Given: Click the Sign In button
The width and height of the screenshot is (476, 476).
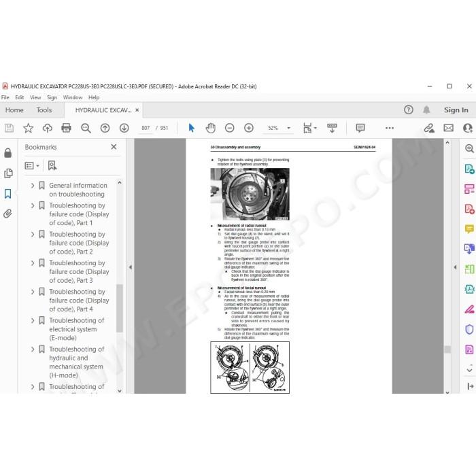Looking at the screenshot, I should (456, 110).
